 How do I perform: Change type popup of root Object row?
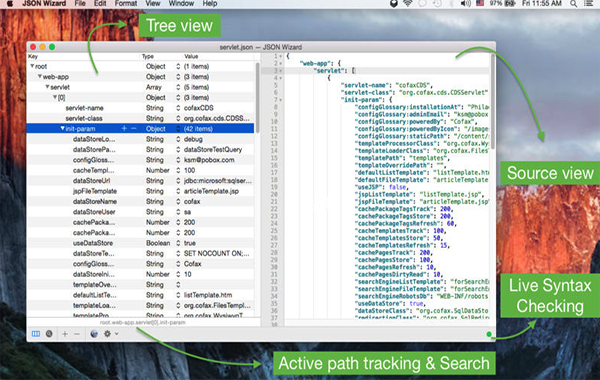178,66
